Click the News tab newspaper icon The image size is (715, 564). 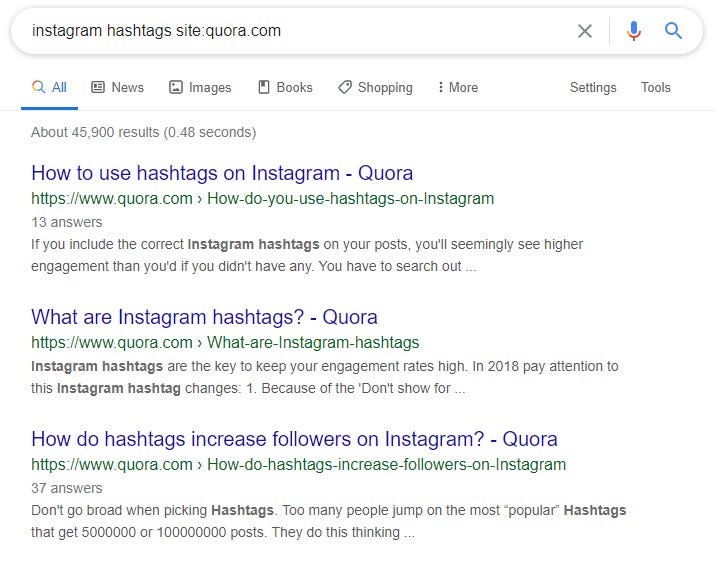click(x=98, y=87)
